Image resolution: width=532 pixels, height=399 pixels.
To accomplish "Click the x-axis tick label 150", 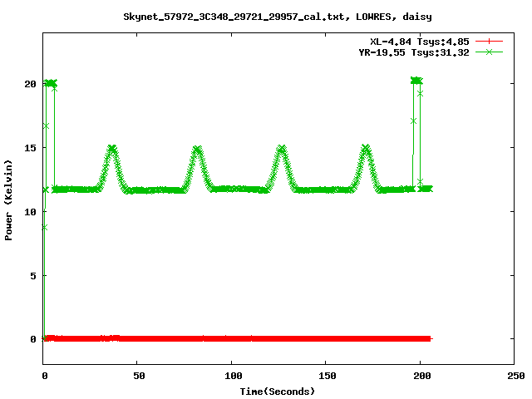I will (327, 376).
